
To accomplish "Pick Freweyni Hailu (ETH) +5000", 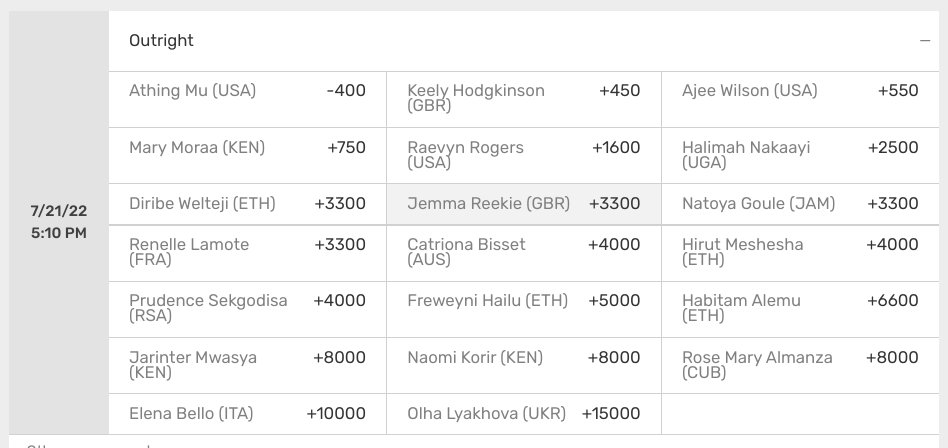I will (524, 309).
